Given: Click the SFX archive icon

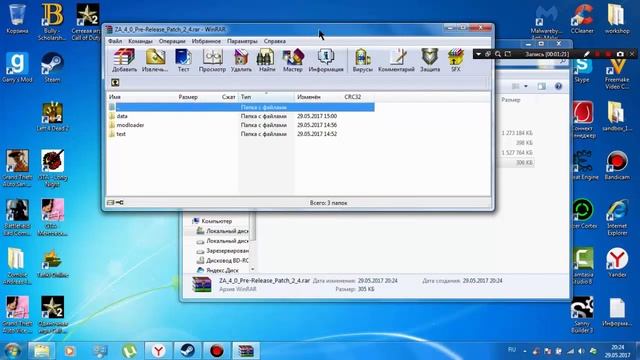Looking at the screenshot, I should pos(456,60).
